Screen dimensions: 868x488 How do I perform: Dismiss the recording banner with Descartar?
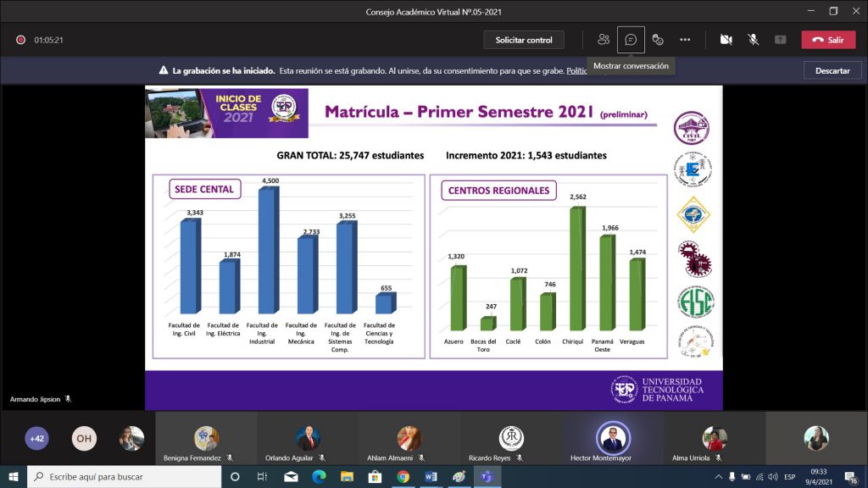(x=832, y=71)
